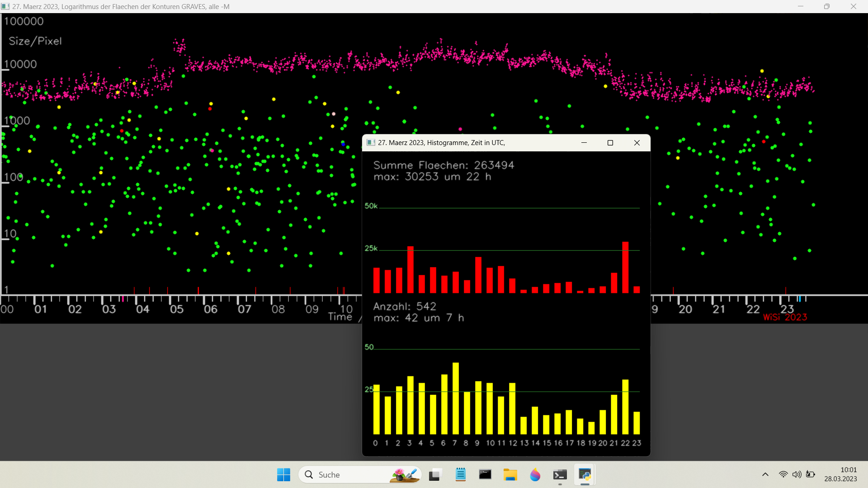Open the Wi-Fi network status icon
The width and height of the screenshot is (868, 488).
pyautogui.click(x=783, y=474)
